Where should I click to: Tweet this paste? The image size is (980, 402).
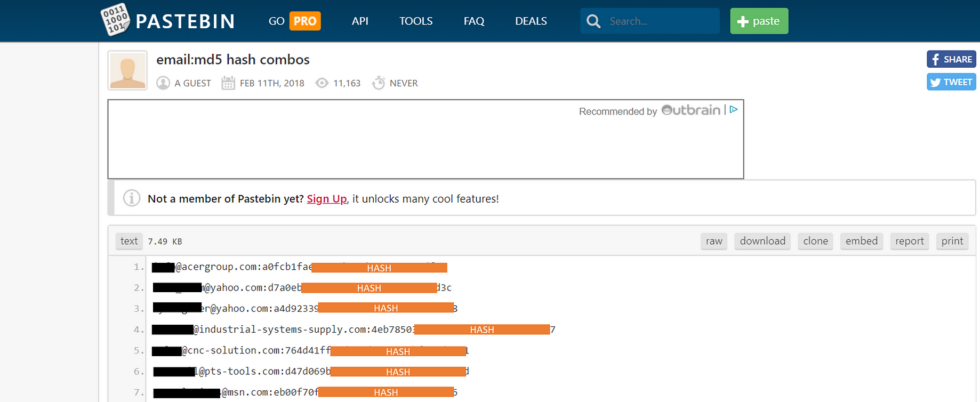pos(951,82)
